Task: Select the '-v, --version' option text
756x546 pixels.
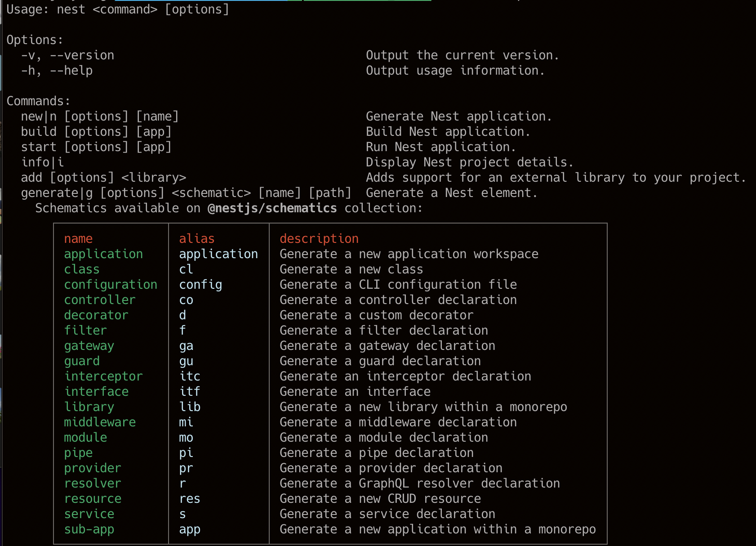Action: (x=67, y=55)
